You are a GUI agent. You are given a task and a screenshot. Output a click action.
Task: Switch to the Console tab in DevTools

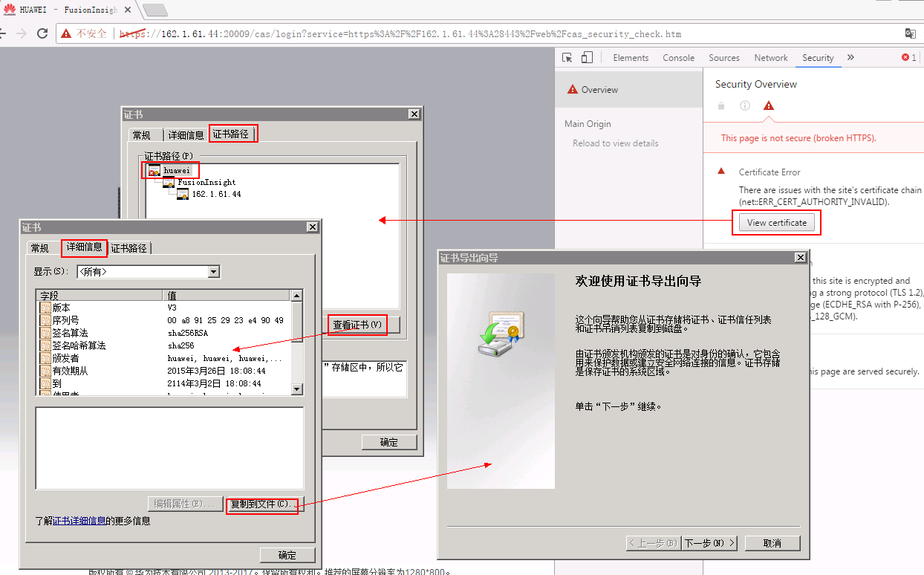(x=679, y=58)
